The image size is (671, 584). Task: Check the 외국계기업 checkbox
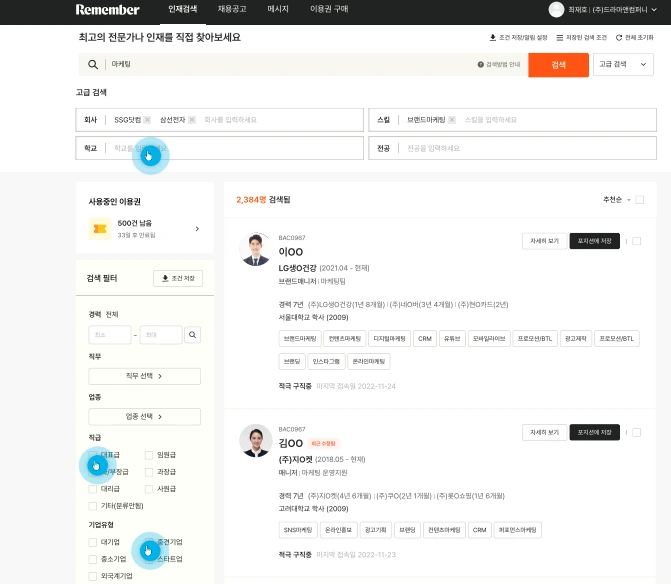click(x=92, y=576)
